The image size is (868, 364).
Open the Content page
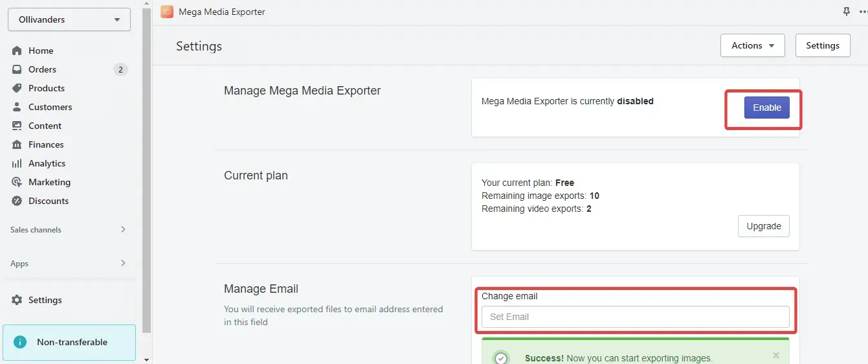[45, 126]
